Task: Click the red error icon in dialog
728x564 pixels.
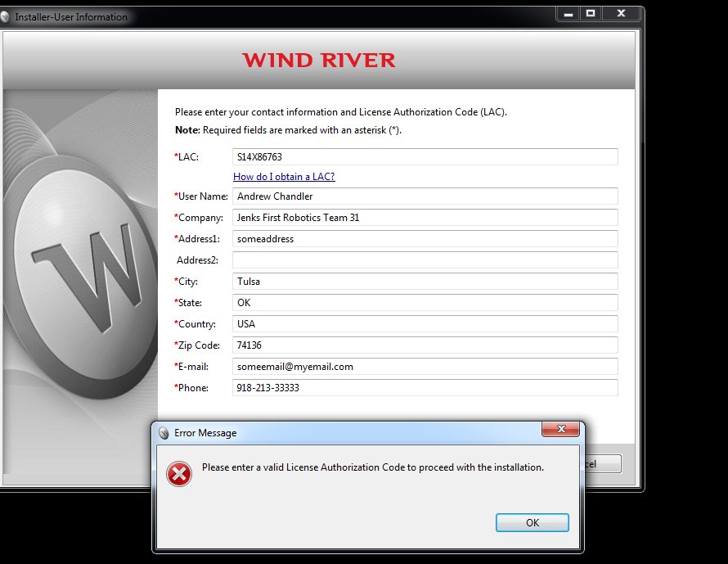Action: (x=179, y=474)
